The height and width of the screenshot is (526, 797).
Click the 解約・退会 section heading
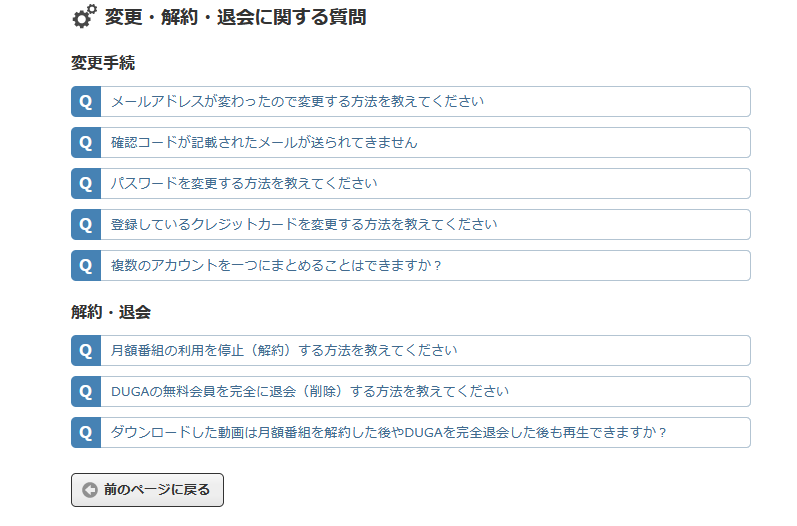click(111, 312)
